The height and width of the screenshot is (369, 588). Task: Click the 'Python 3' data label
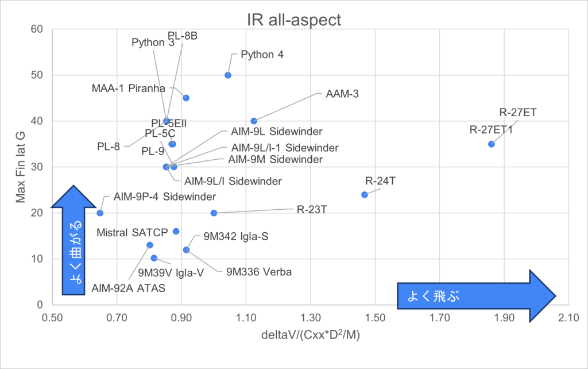[x=153, y=43]
